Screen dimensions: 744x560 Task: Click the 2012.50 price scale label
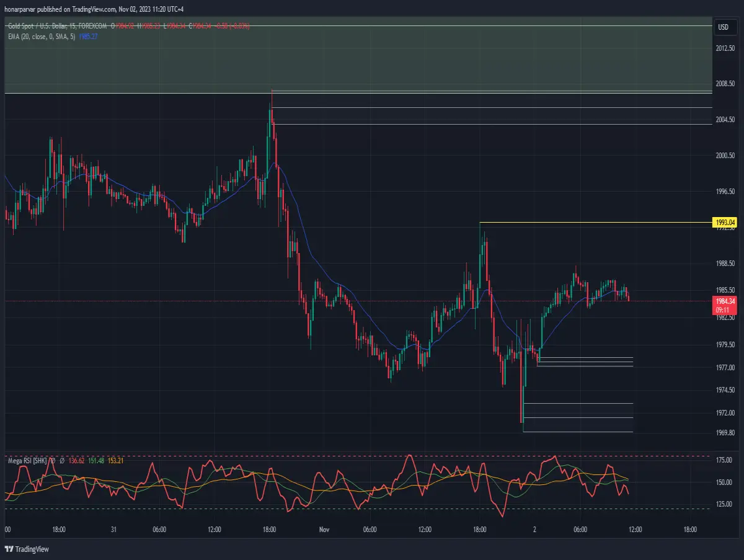tap(725, 48)
